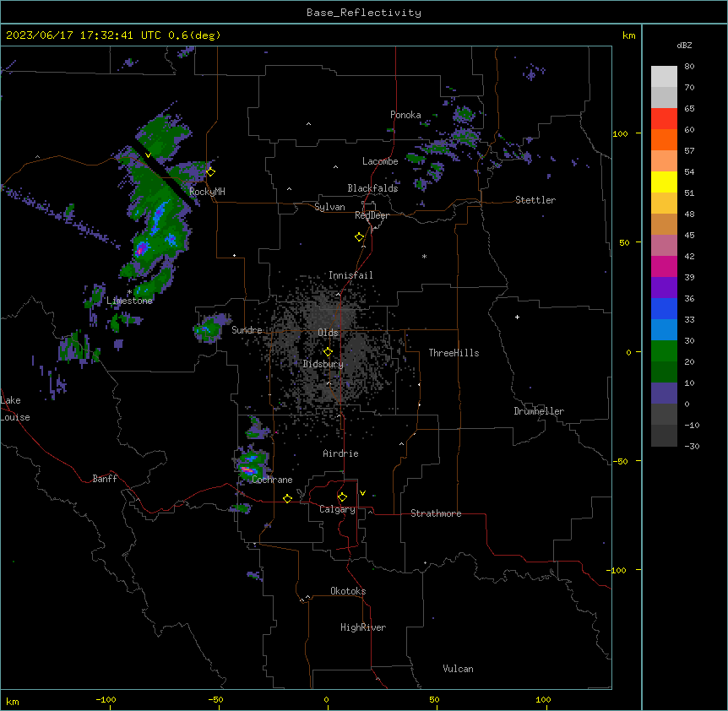Select the bright green 20-30 dBZ legend swatch
The height and width of the screenshot is (711, 728).
[664, 351]
